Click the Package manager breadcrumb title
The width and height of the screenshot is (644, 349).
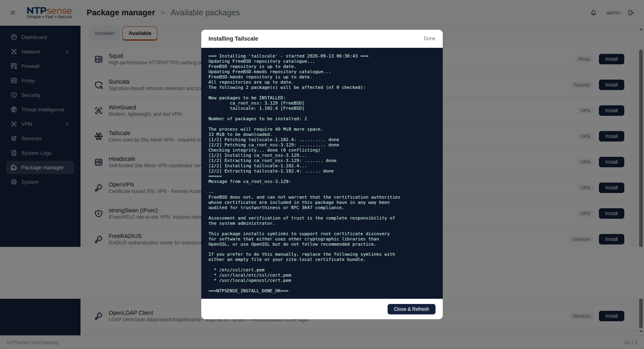[x=121, y=12]
